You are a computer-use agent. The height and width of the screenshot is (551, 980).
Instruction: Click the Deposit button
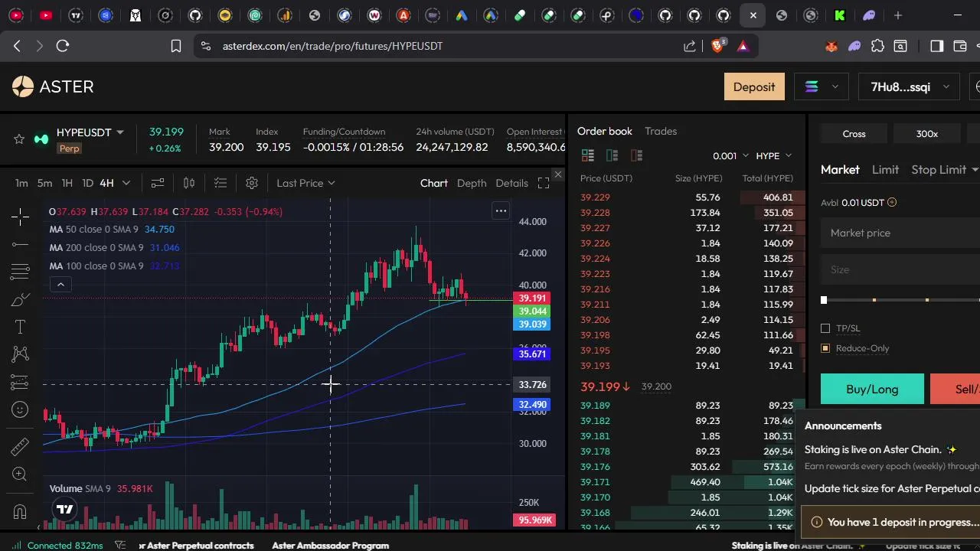pyautogui.click(x=754, y=86)
